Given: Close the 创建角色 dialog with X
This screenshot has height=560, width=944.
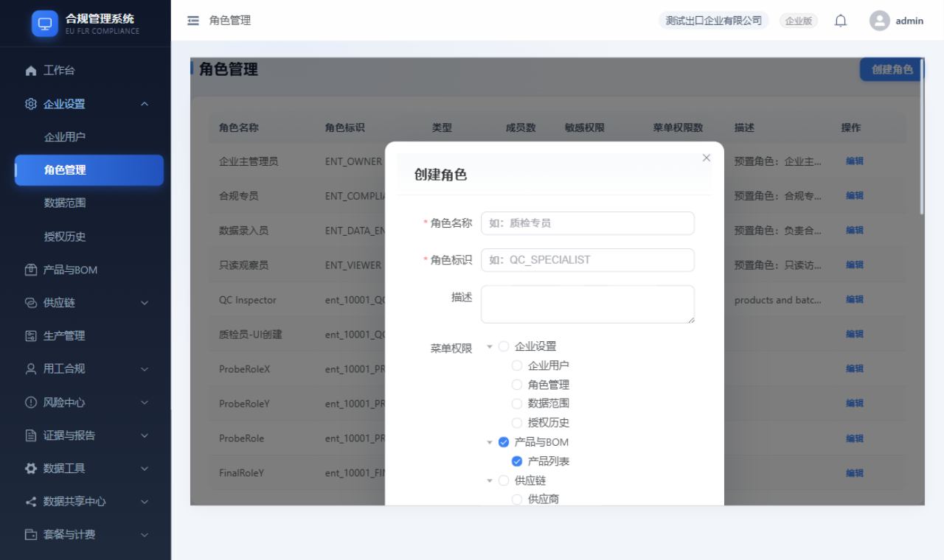Looking at the screenshot, I should [707, 158].
